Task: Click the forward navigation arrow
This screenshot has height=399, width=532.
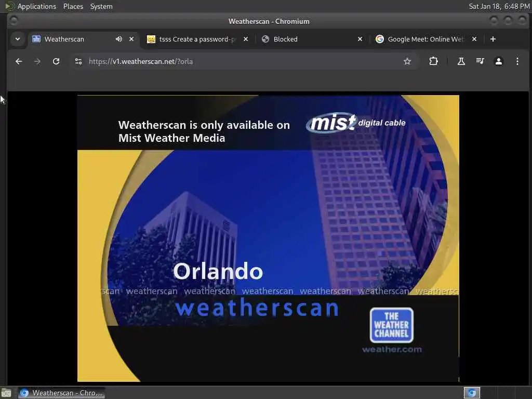Action: pos(37,61)
